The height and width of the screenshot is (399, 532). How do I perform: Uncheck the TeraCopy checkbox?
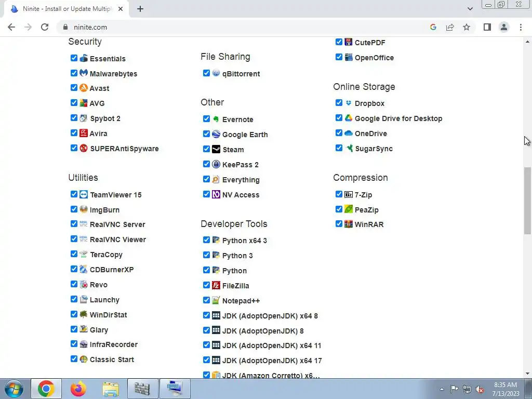(74, 254)
